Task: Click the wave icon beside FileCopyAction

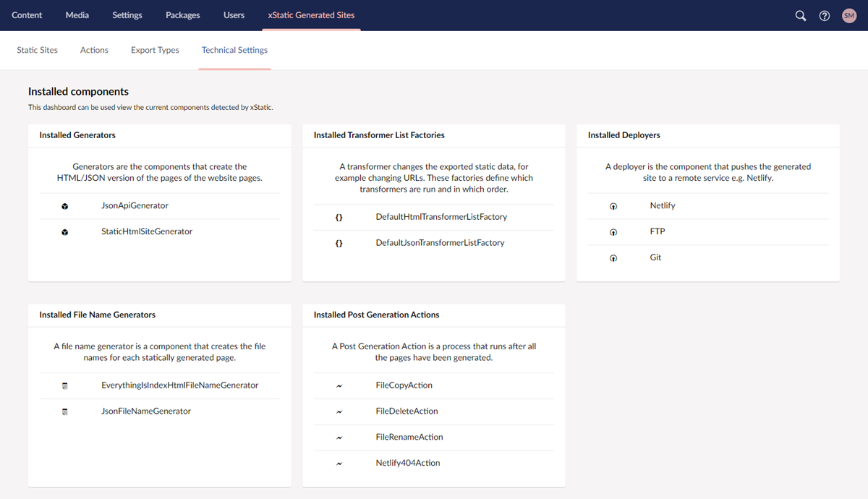Action: tap(339, 385)
